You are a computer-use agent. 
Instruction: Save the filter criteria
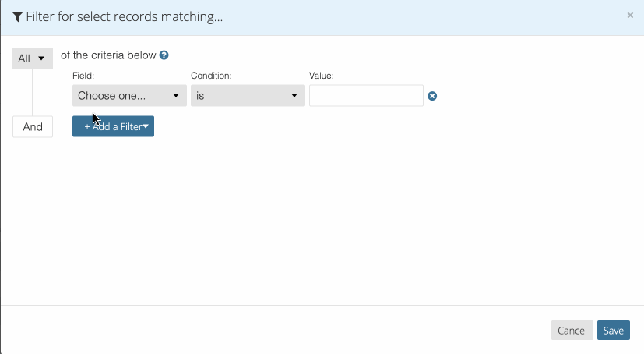pyautogui.click(x=613, y=331)
